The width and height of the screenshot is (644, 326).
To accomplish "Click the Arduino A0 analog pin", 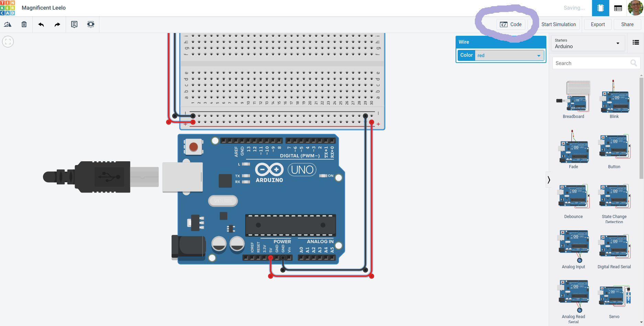I will 302,258.
